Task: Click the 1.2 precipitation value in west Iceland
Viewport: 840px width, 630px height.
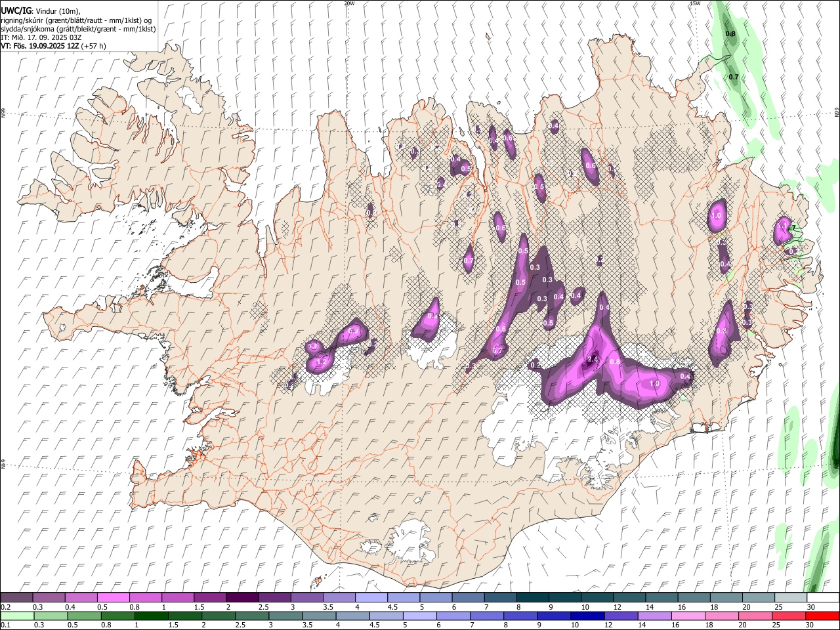Action: point(322,362)
